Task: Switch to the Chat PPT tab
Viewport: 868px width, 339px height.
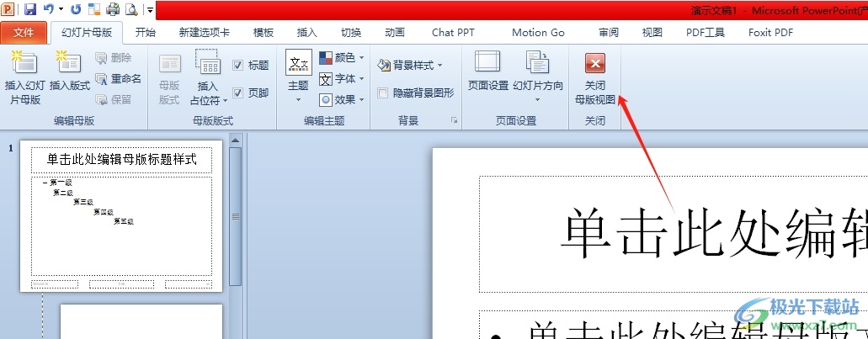Action: (x=454, y=33)
